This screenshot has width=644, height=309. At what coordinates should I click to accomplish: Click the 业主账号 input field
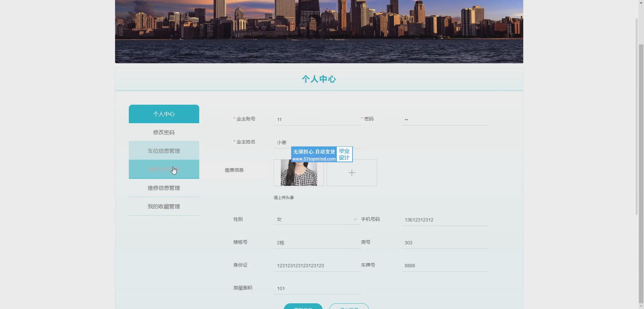coord(317,120)
